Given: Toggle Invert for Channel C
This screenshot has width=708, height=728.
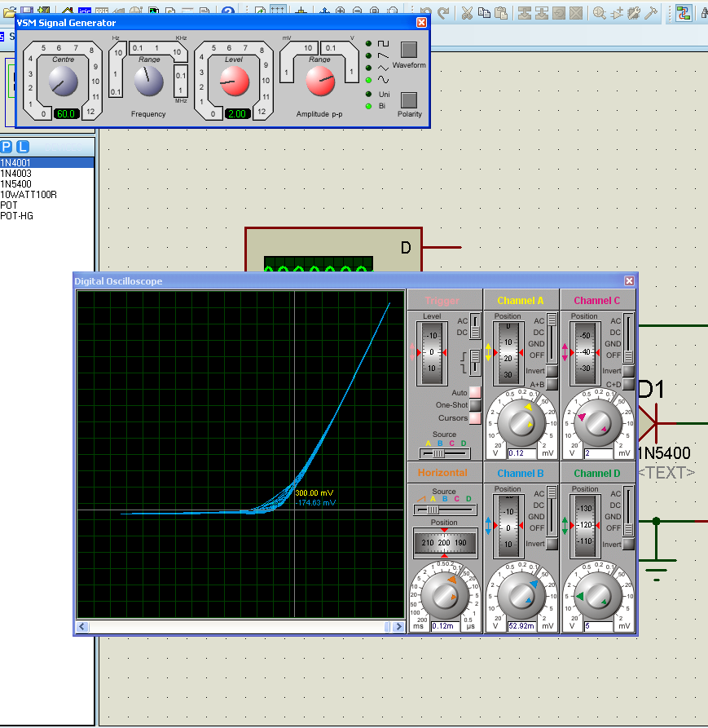Looking at the screenshot, I should (628, 370).
